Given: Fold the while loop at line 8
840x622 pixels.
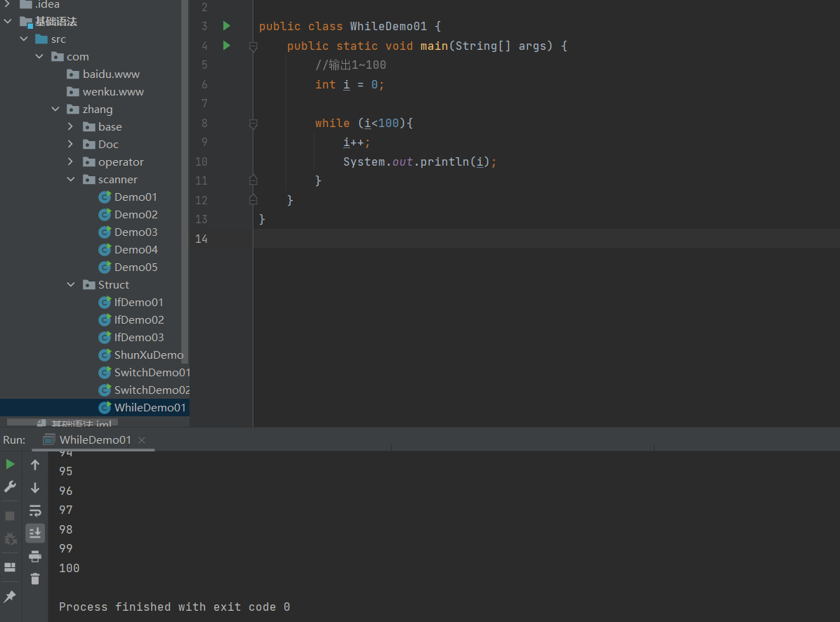Looking at the screenshot, I should pyautogui.click(x=253, y=124).
